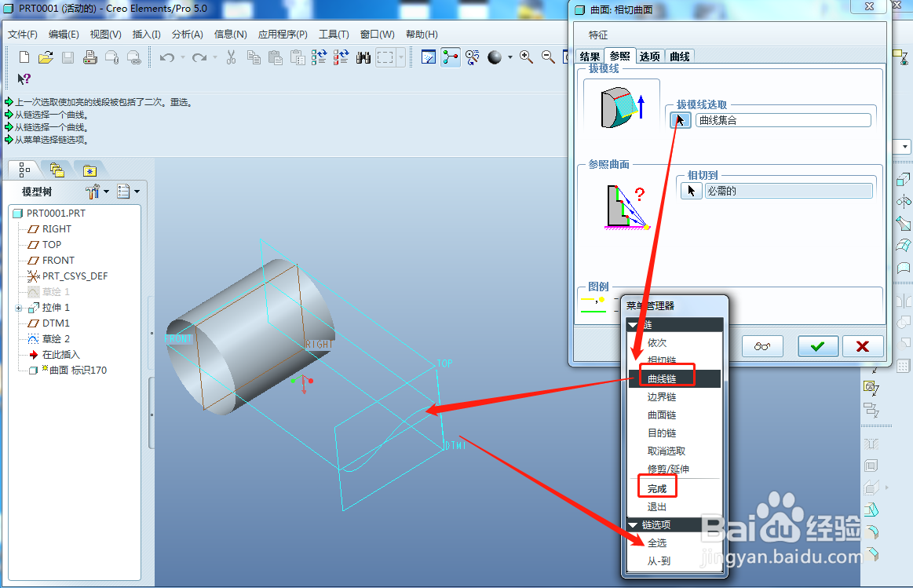Image resolution: width=913 pixels, height=588 pixels.
Task: Open the 编辑(E) menu
Action: 64,35
